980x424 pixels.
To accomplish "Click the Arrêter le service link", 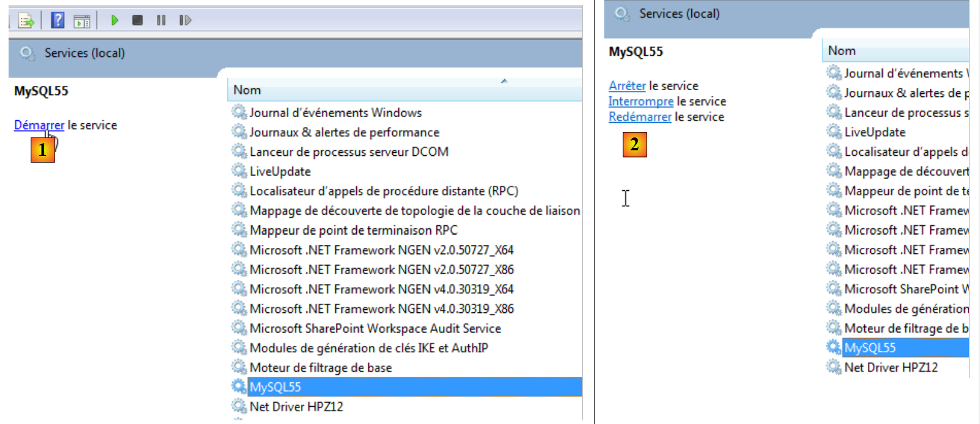I will (x=627, y=86).
